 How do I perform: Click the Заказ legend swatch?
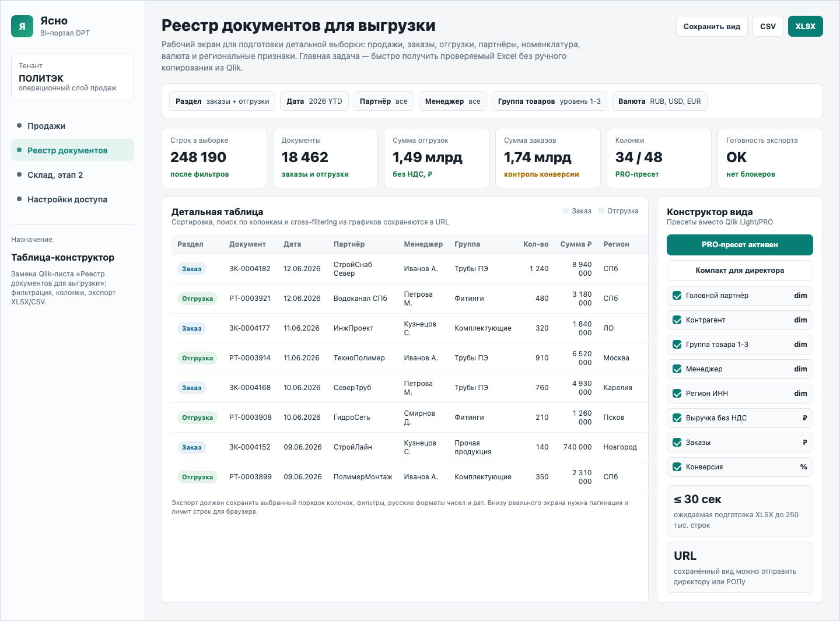click(x=566, y=210)
